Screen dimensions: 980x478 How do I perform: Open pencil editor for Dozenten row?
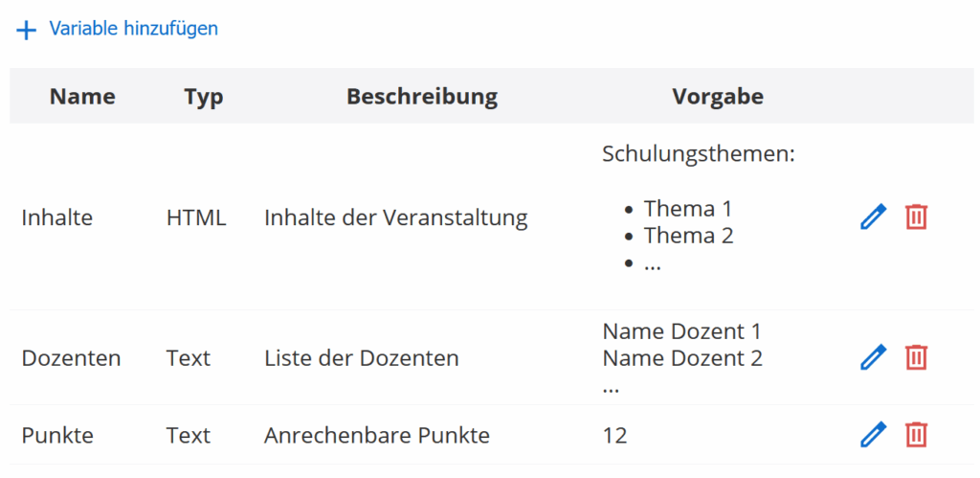(x=873, y=358)
